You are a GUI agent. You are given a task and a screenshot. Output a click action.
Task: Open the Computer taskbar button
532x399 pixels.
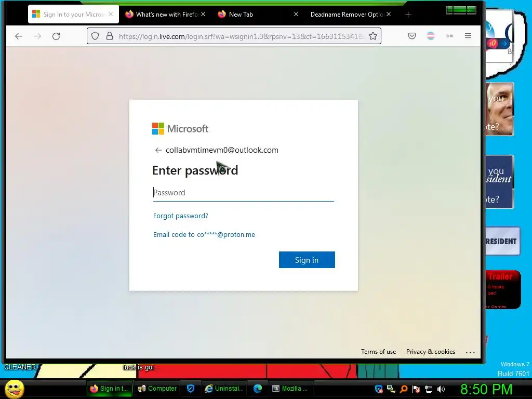point(157,389)
